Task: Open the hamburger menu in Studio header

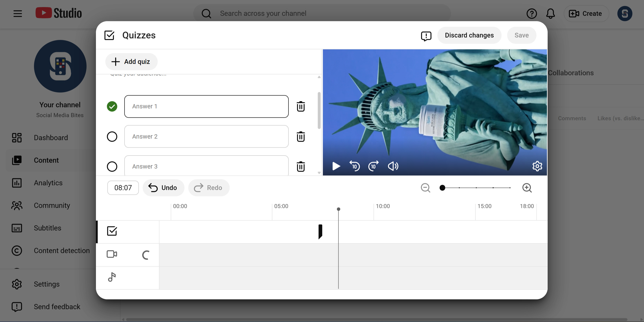Action: 17,13
